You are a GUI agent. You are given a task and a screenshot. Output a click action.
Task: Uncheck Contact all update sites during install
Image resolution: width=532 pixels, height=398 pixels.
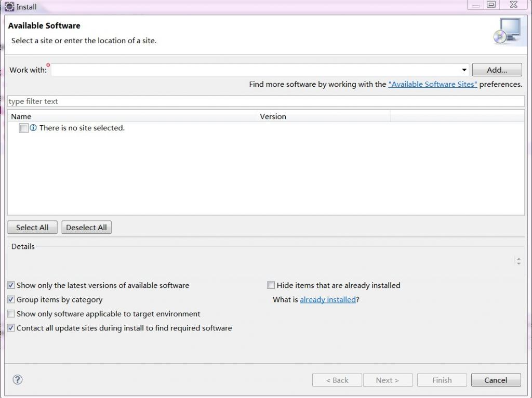(x=11, y=328)
